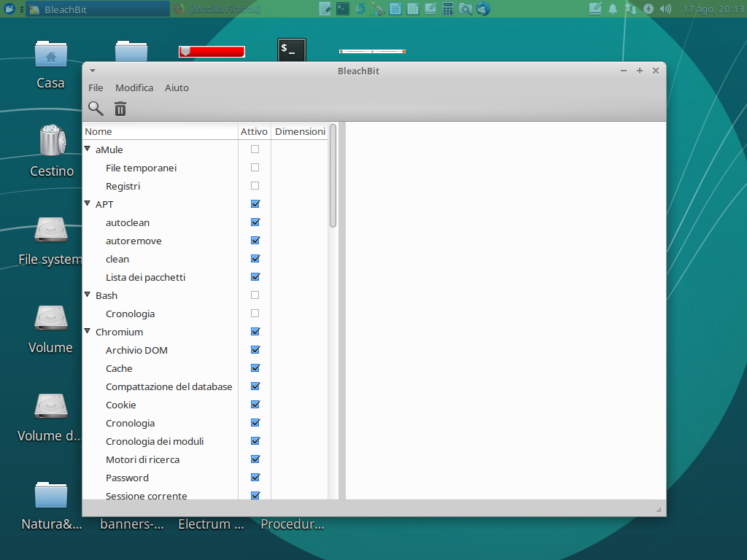
Task: Click the volume speaker icon in the panel
Action: 665,9
